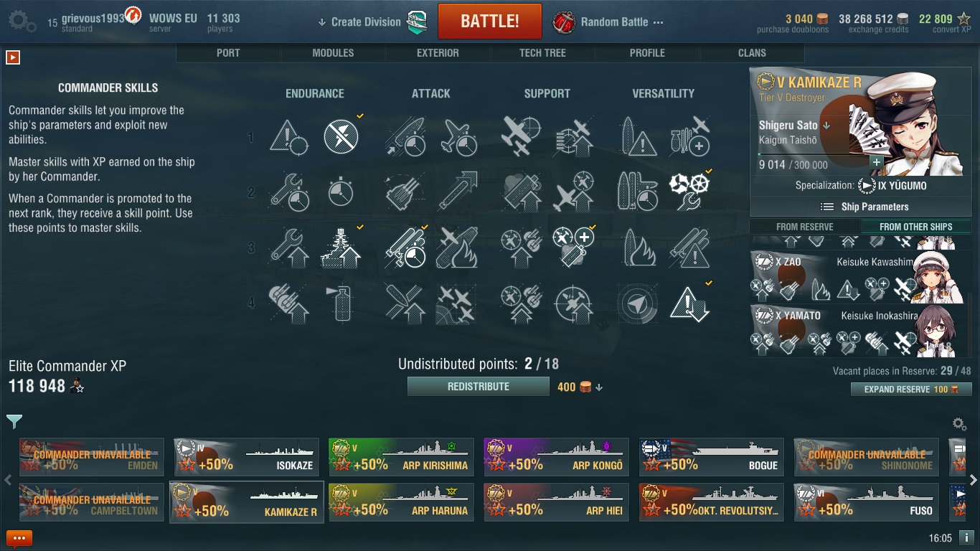
Task: Select the Last Stand skill with rudder and propeller
Action: (x=689, y=191)
